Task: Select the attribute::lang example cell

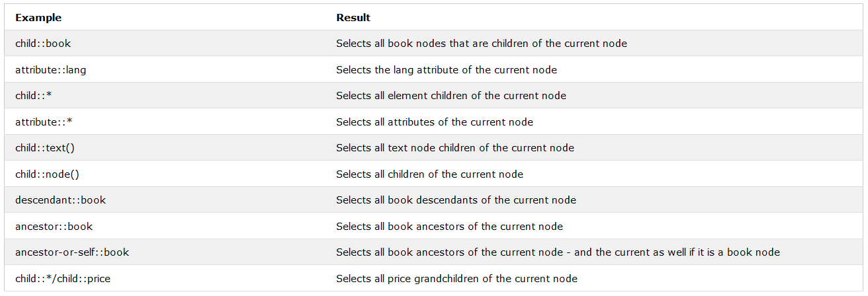Action: [165, 69]
